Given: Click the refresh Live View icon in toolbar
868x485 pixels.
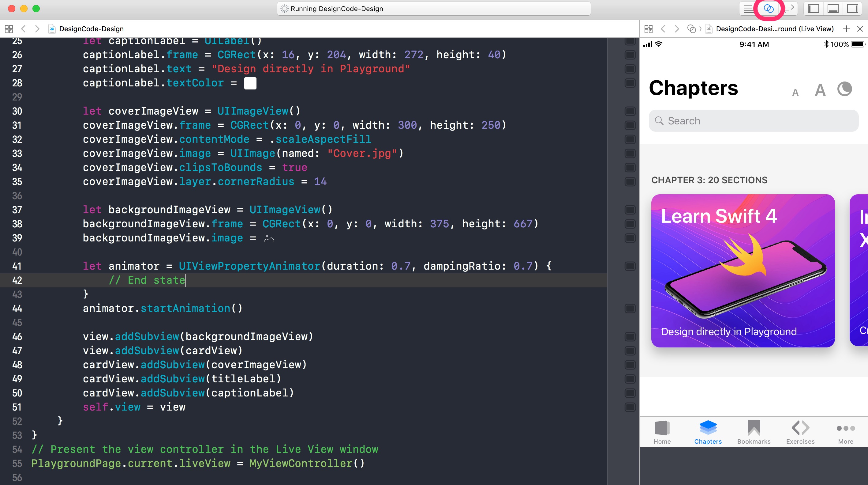Looking at the screenshot, I should pos(770,8).
